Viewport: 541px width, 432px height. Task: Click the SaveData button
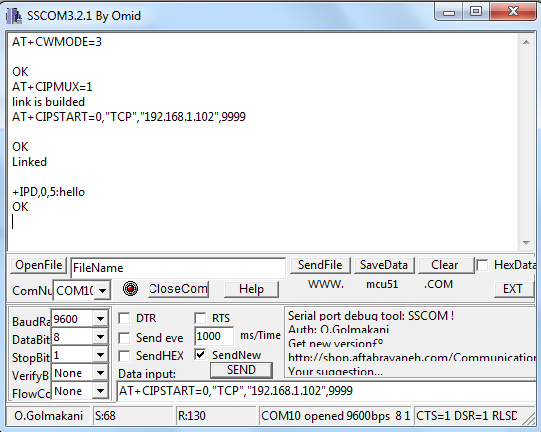tap(384, 265)
